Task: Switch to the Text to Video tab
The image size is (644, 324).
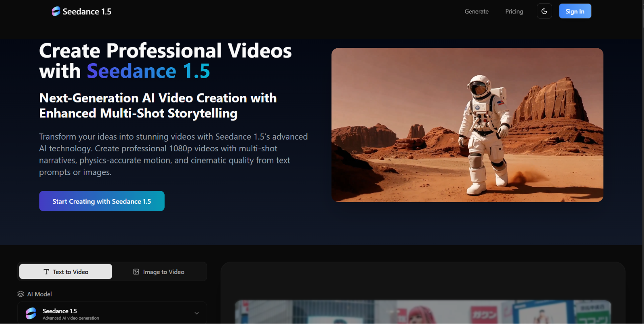Action: point(66,272)
